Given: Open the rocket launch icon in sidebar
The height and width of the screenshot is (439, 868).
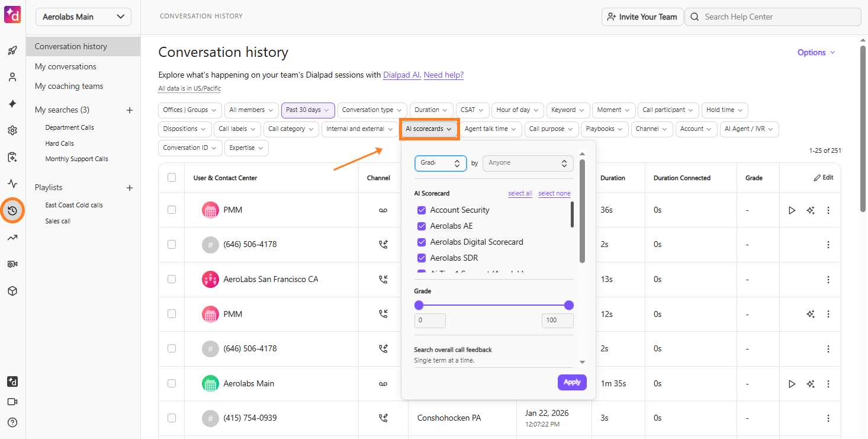Looking at the screenshot, I should click(x=12, y=50).
